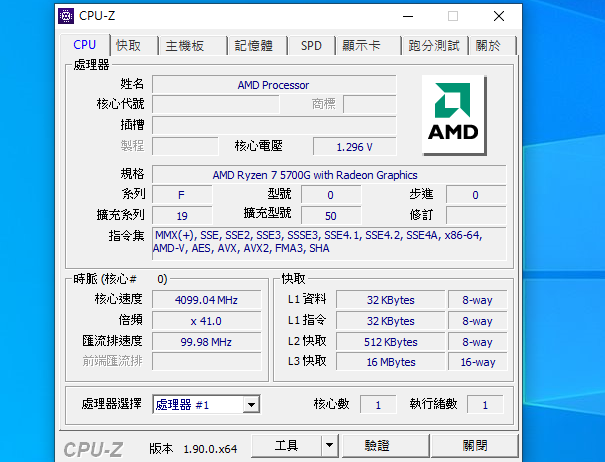Close the CPU-Z window with X
The image size is (605, 462).
(499, 16)
